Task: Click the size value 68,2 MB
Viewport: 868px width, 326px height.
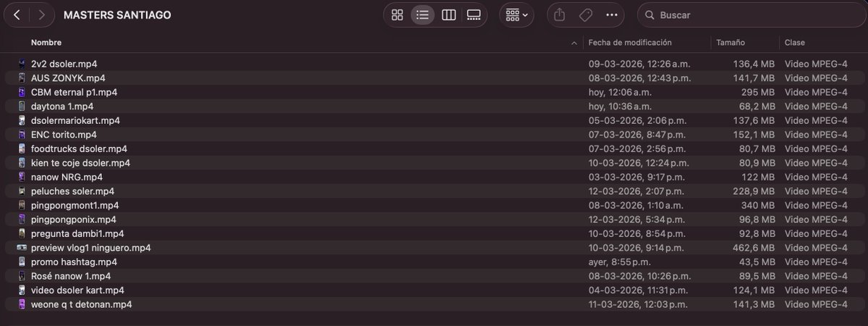Action: point(757,106)
